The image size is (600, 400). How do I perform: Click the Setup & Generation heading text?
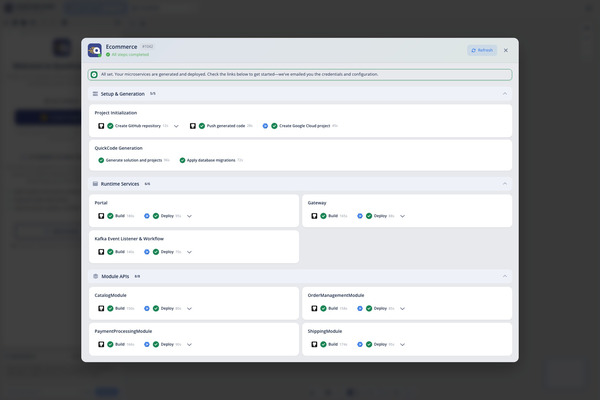pyautogui.click(x=122, y=94)
